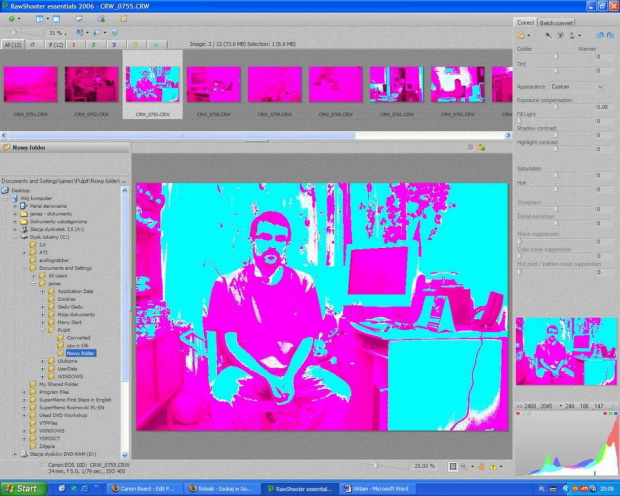
Task: Open dropdown arrow beside the snapshot figure icon
Action: pos(580,35)
